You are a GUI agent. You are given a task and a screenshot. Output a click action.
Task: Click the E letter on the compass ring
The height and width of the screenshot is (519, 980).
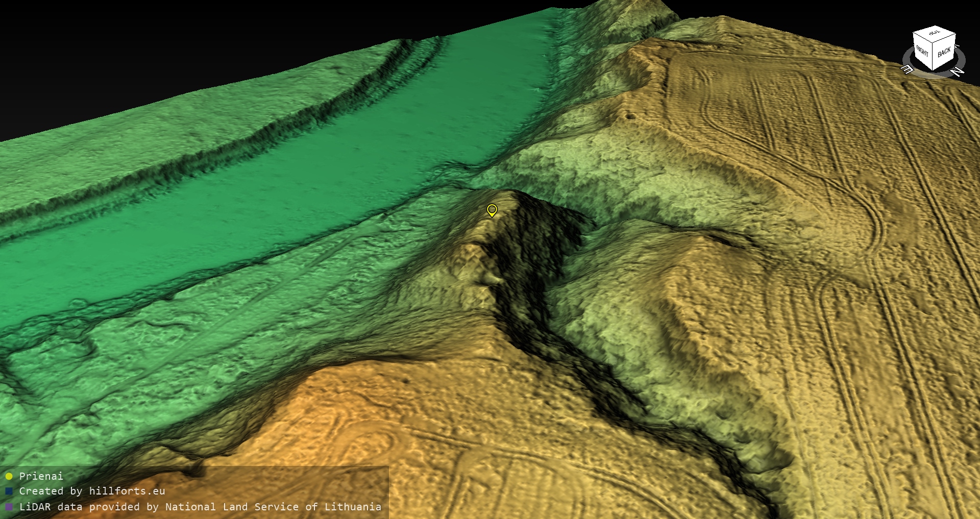point(907,69)
